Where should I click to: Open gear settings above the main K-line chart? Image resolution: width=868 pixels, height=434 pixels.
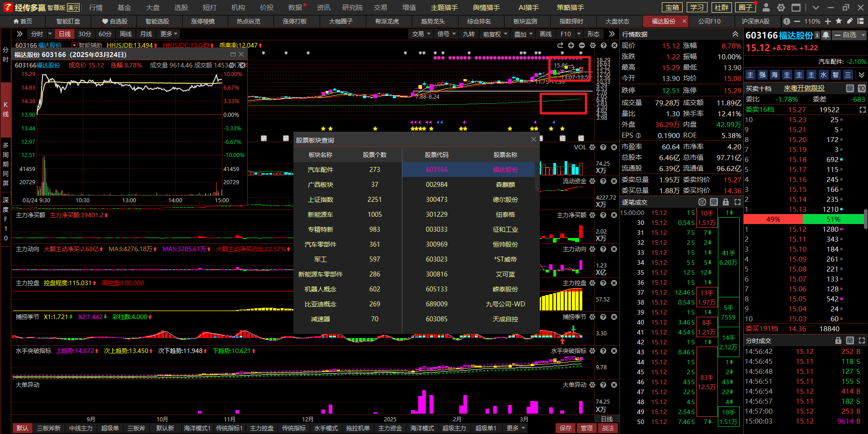point(593,45)
